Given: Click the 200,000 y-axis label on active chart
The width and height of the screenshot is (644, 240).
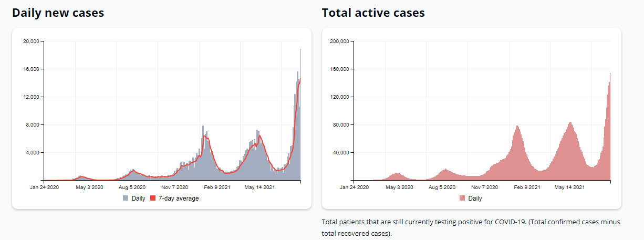Looking at the screenshot, I should coord(339,41).
